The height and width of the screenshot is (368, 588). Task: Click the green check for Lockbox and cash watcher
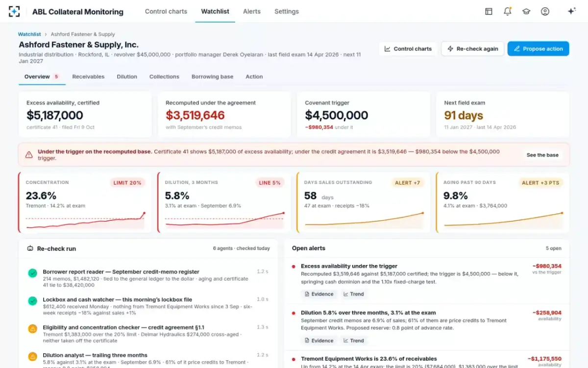(32, 301)
